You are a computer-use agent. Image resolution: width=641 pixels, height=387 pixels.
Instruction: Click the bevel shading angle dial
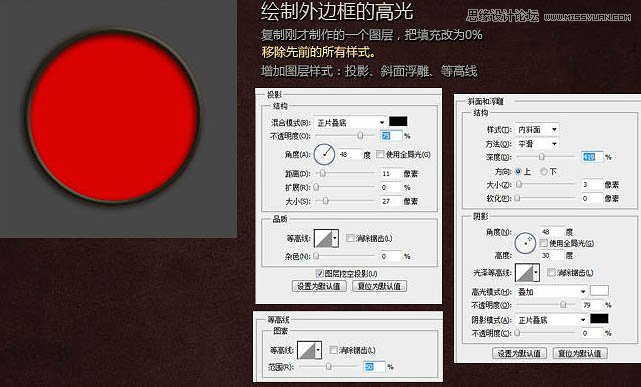pos(525,244)
